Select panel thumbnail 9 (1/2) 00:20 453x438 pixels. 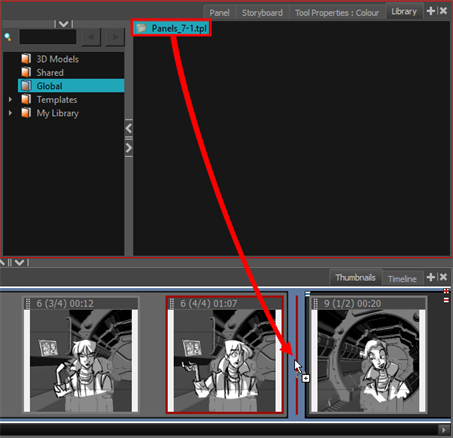click(x=368, y=355)
